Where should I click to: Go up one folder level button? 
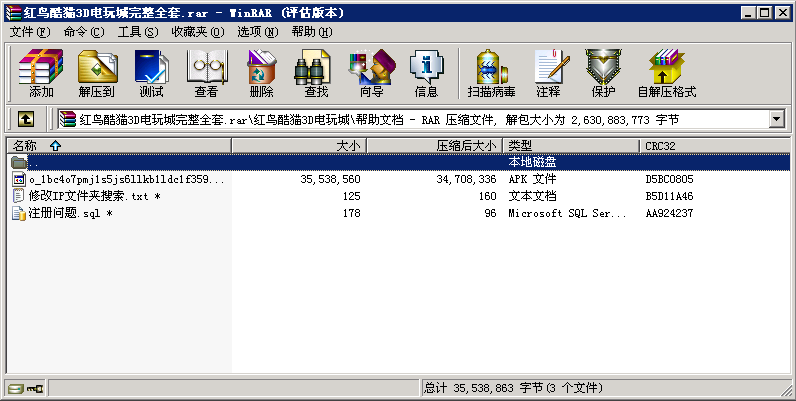[26, 119]
